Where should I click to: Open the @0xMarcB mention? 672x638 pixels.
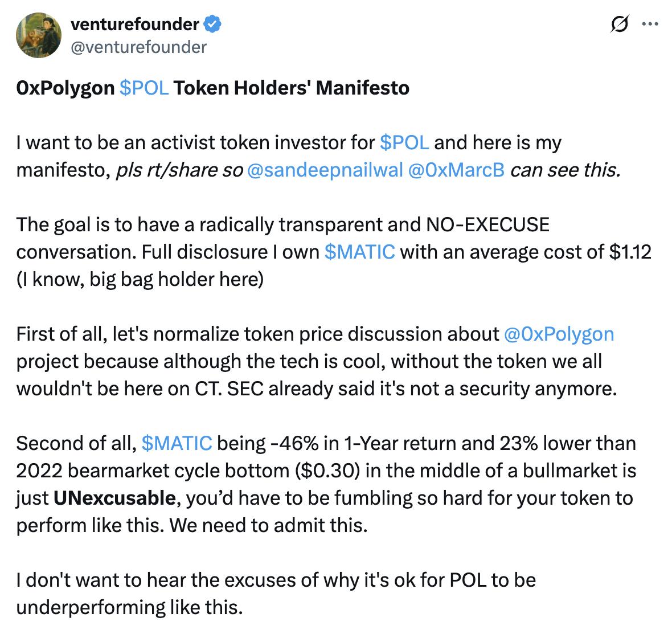pyautogui.click(x=456, y=170)
